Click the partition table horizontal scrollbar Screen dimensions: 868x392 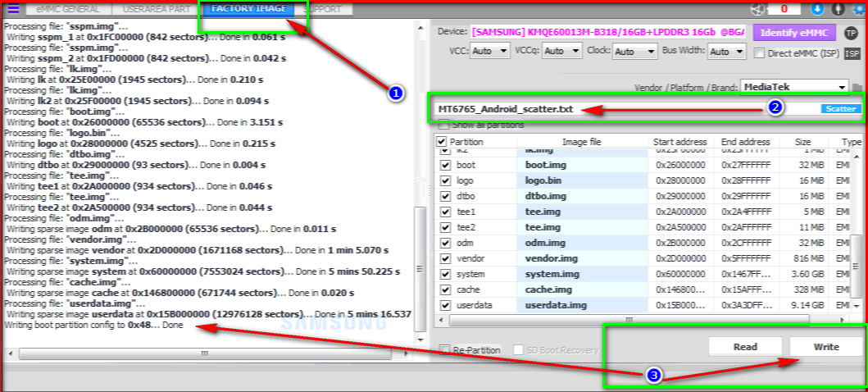629,320
